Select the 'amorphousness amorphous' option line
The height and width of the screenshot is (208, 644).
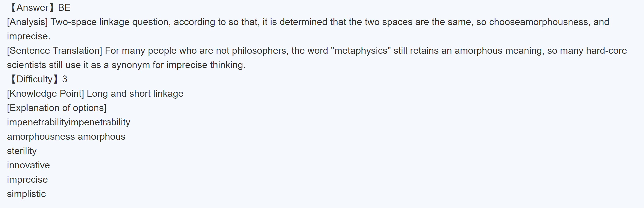[x=66, y=137]
